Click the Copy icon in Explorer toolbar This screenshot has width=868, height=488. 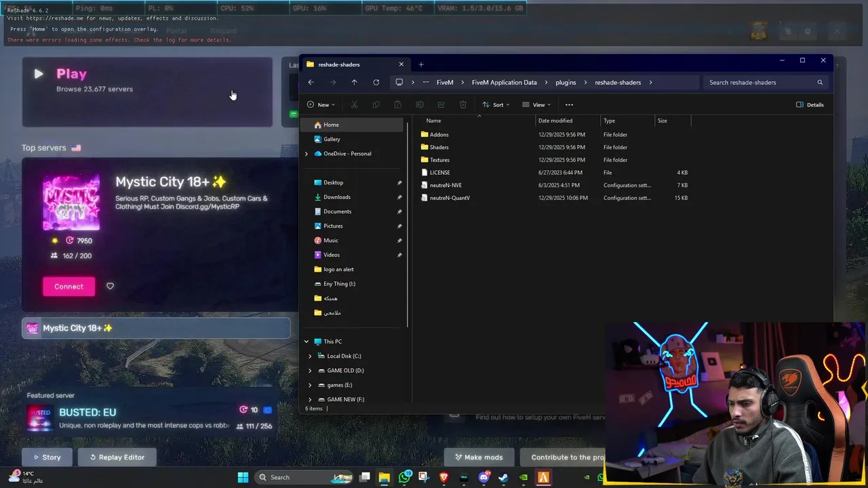tap(376, 105)
